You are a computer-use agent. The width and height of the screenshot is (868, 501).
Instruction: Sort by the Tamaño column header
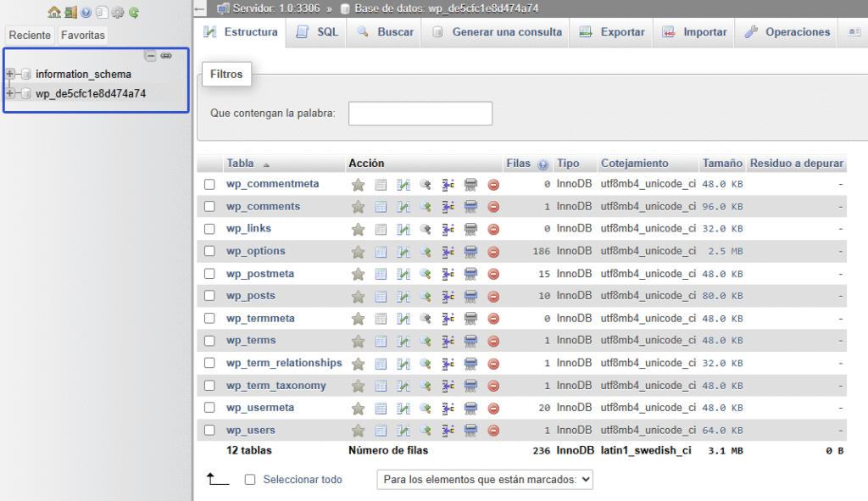(x=722, y=164)
